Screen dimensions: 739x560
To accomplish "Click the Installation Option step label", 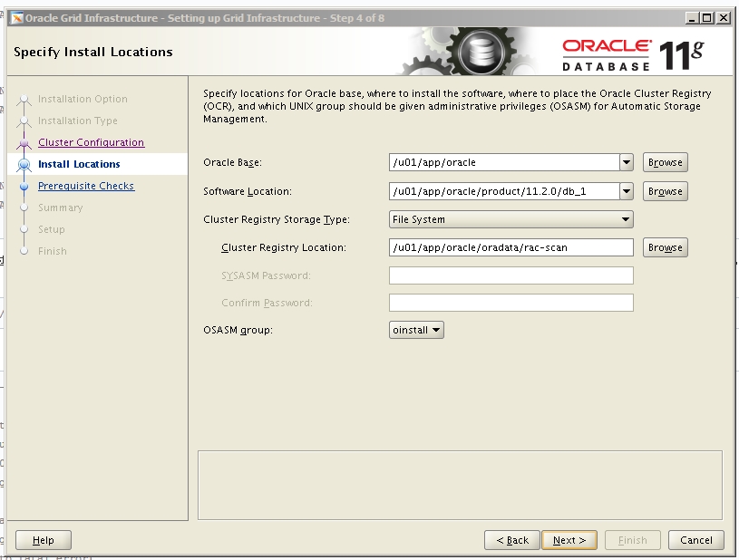I will [x=83, y=99].
